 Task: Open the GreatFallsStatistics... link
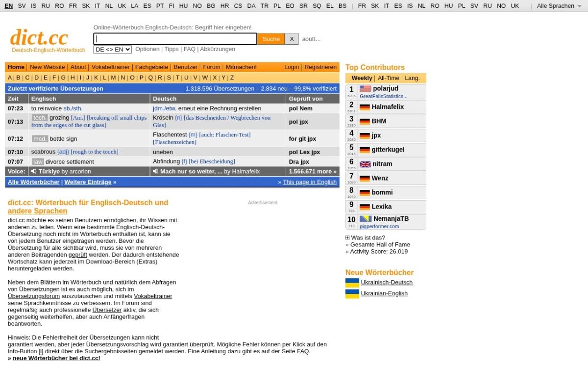click(x=384, y=96)
